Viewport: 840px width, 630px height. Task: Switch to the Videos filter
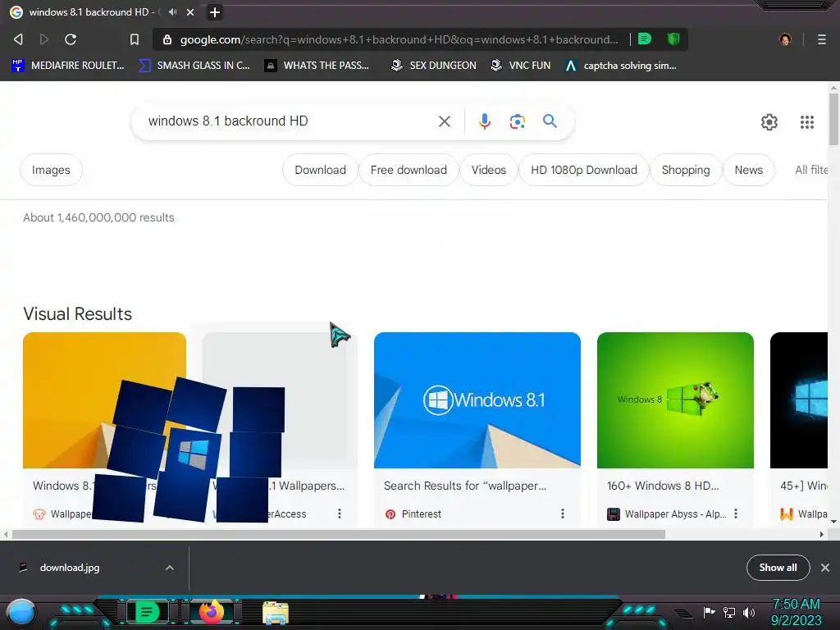click(x=488, y=170)
